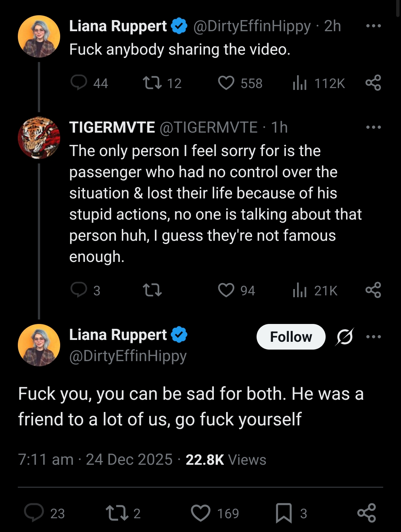The width and height of the screenshot is (401, 532).
Task: Bookmark the main post
Action: click(284, 513)
